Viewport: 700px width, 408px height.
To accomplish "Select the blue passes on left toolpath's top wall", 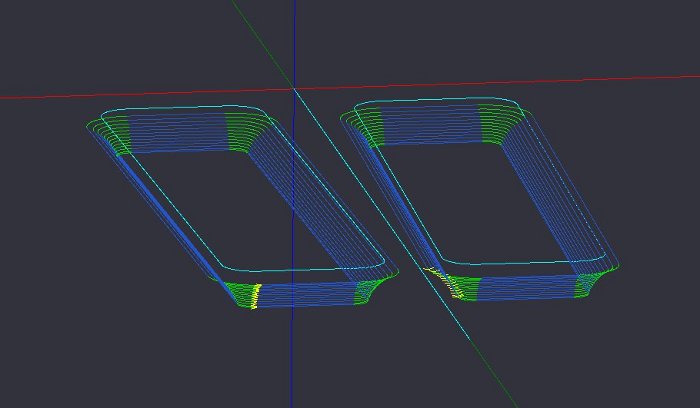I will tap(180, 132).
